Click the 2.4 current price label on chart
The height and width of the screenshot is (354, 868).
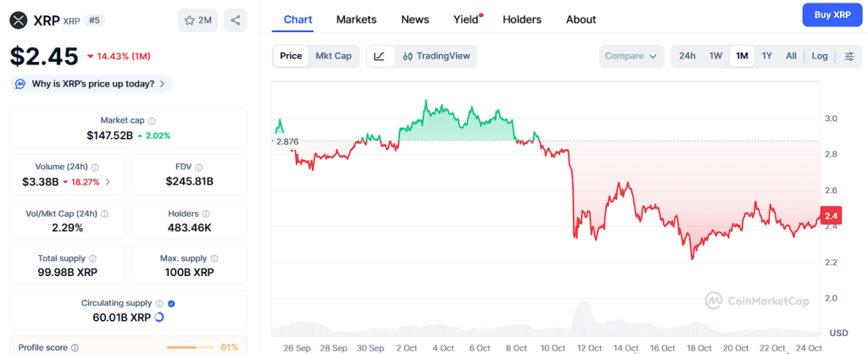point(832,213)
